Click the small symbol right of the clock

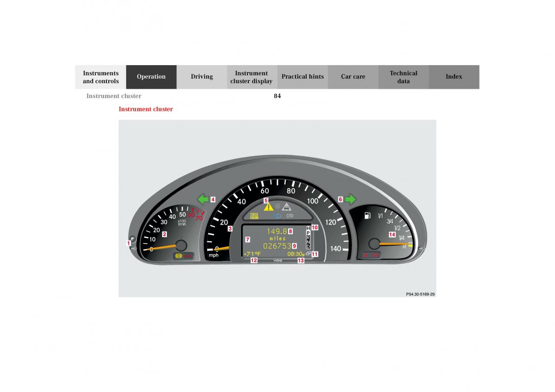(308, 253)
